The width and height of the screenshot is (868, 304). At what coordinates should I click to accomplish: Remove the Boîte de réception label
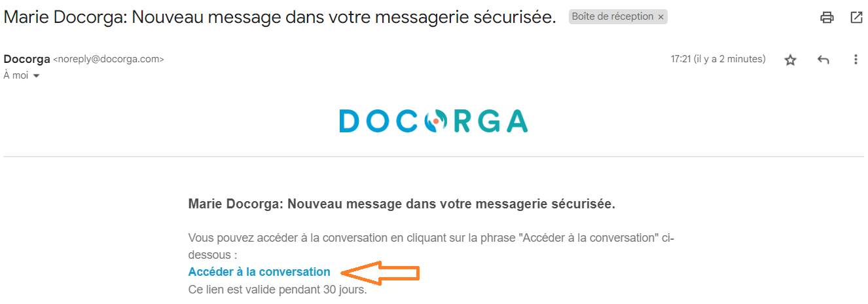(660, 17)
